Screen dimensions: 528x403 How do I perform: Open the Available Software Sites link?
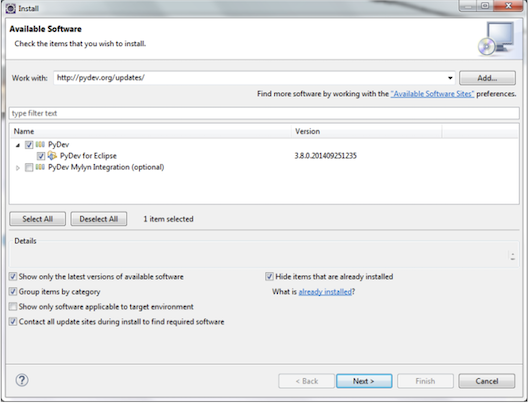[432, 94]
